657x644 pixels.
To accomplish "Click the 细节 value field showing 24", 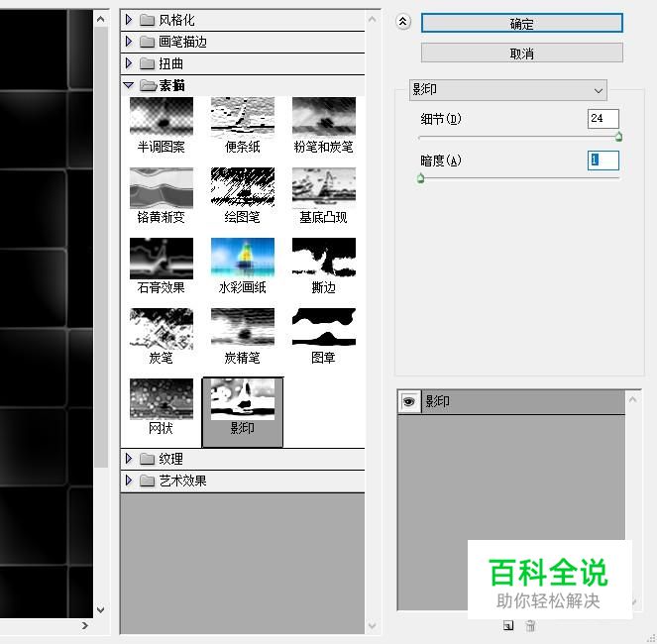I will click(602, 119).
